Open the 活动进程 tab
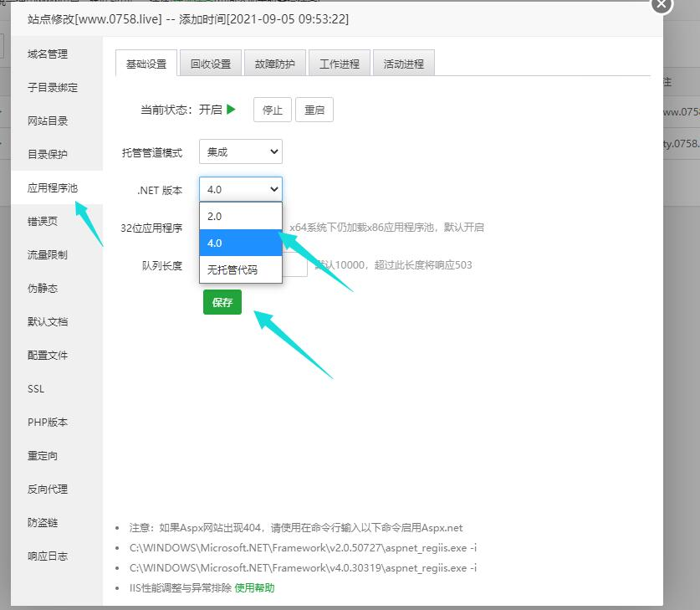The image size is (700, 610). (403, 64)
